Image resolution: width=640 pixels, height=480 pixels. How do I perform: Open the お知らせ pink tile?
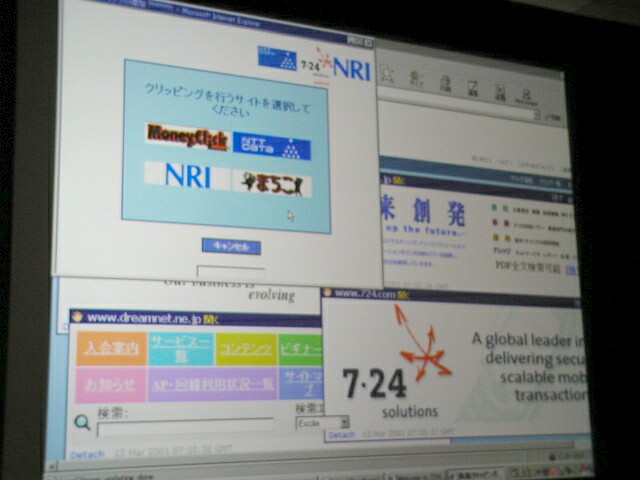[109, 383]
